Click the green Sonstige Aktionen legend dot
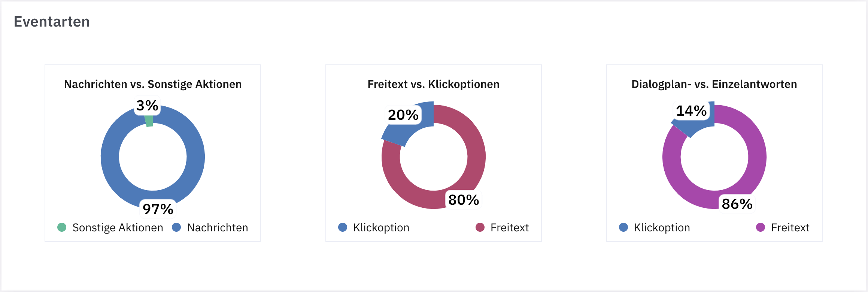Image resolution: width=868 pixels, height=292 pixels. pos(62,227)
